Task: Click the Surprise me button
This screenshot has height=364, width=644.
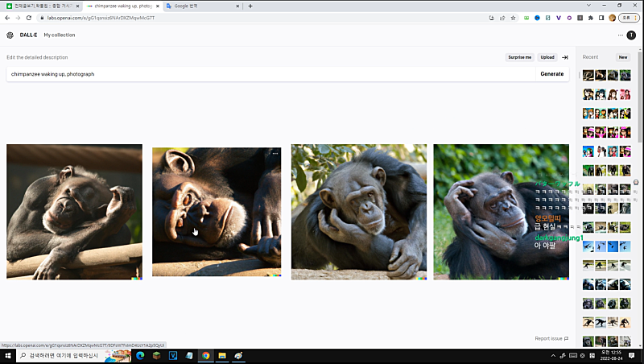Action: (519, 57)
